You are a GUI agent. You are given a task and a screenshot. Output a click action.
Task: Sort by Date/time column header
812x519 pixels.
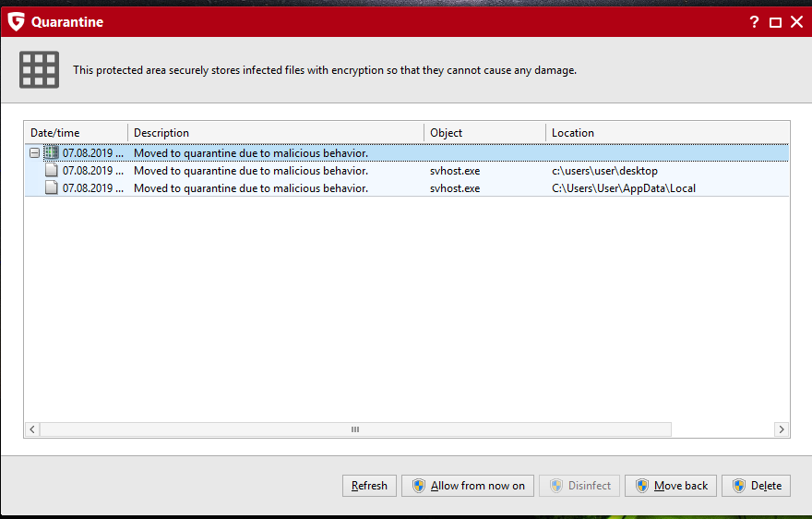click(76, 133)
